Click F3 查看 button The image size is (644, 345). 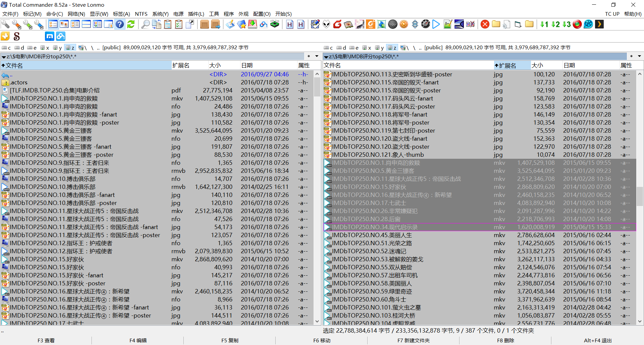coord(46,340)
